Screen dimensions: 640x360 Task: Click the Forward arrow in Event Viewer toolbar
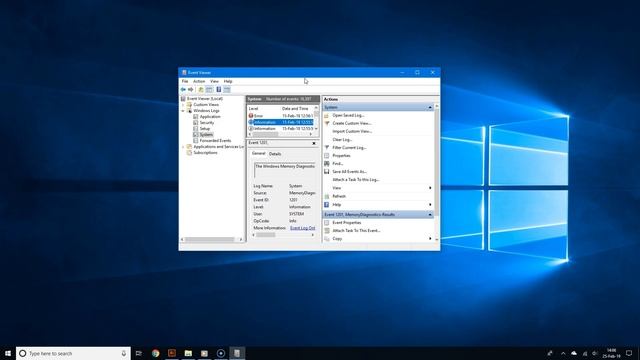click(191, 89)
